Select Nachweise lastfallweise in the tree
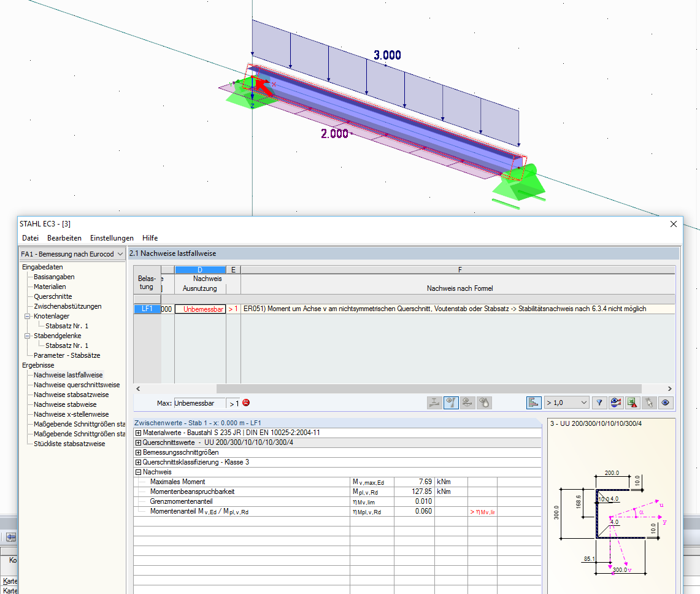 [68, 375]
